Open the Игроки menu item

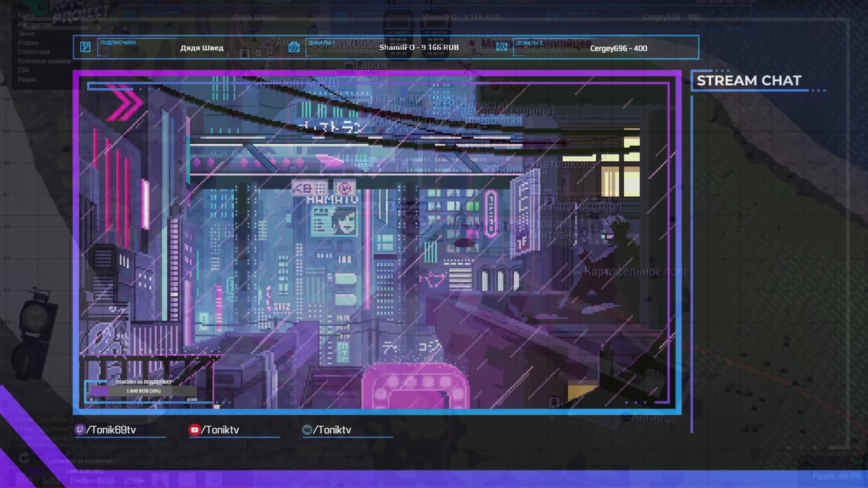coord(28,43)
